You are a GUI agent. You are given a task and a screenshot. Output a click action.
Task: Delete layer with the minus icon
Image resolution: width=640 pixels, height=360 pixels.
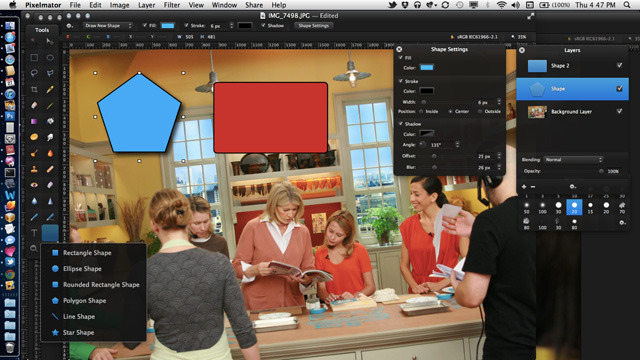pos(533,187)
